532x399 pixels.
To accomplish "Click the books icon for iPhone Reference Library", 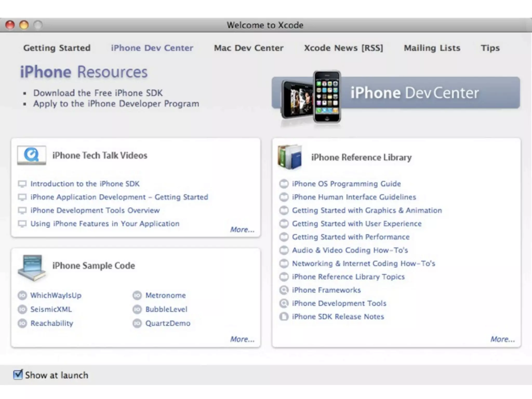I will click(290, 157).
